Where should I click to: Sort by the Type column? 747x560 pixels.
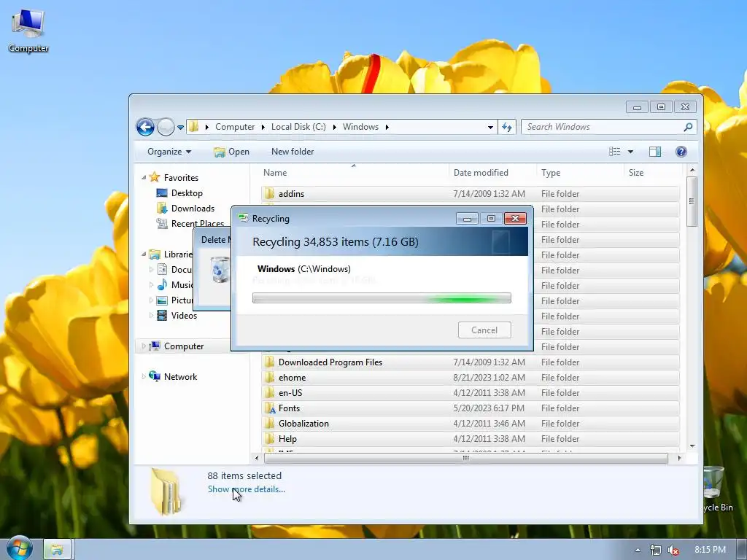pyautogui.click(x=551, y=172)
